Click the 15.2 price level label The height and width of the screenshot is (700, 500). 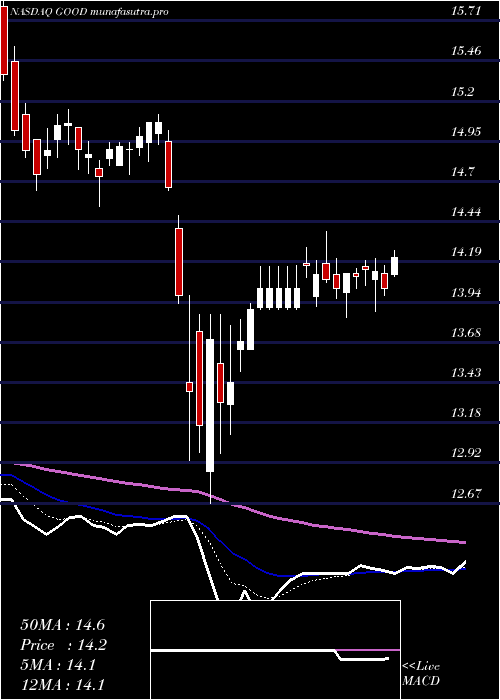462,92
